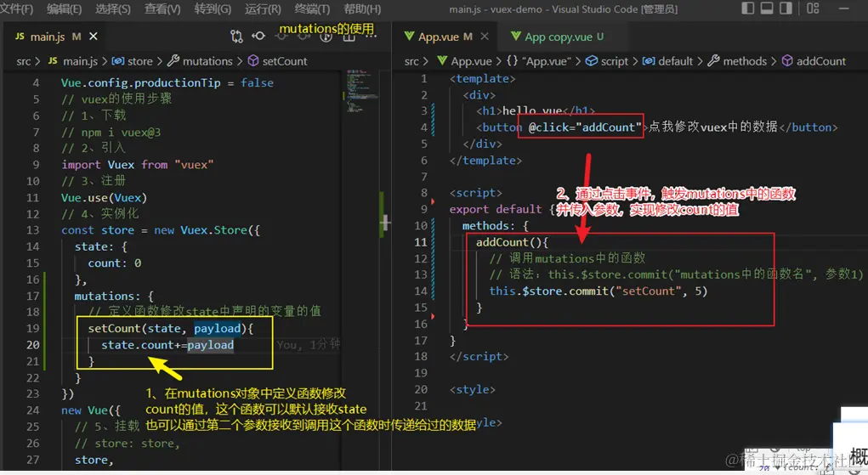Expand the methods breadcrumb dropdown
868x475 pixels.
click(x=745, y=61)
